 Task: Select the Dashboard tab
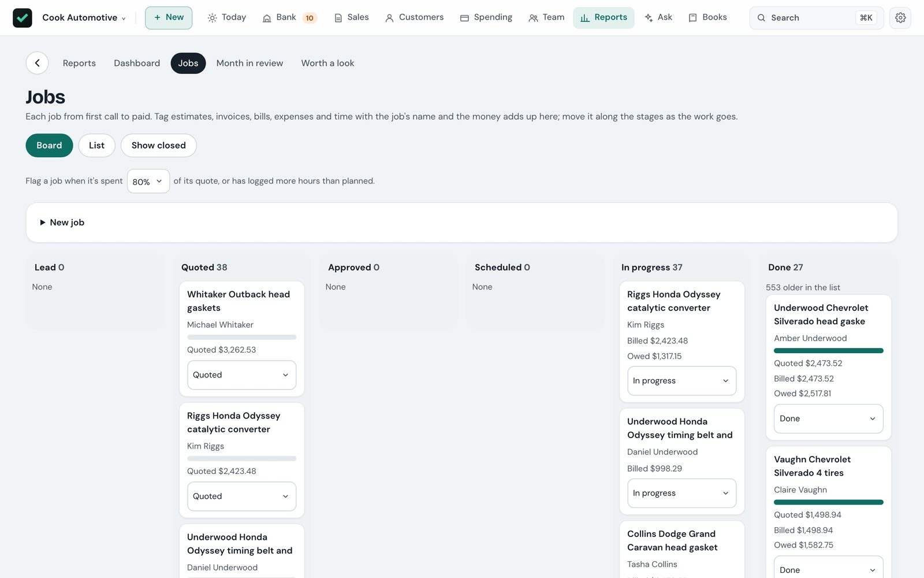coord(137,63)
